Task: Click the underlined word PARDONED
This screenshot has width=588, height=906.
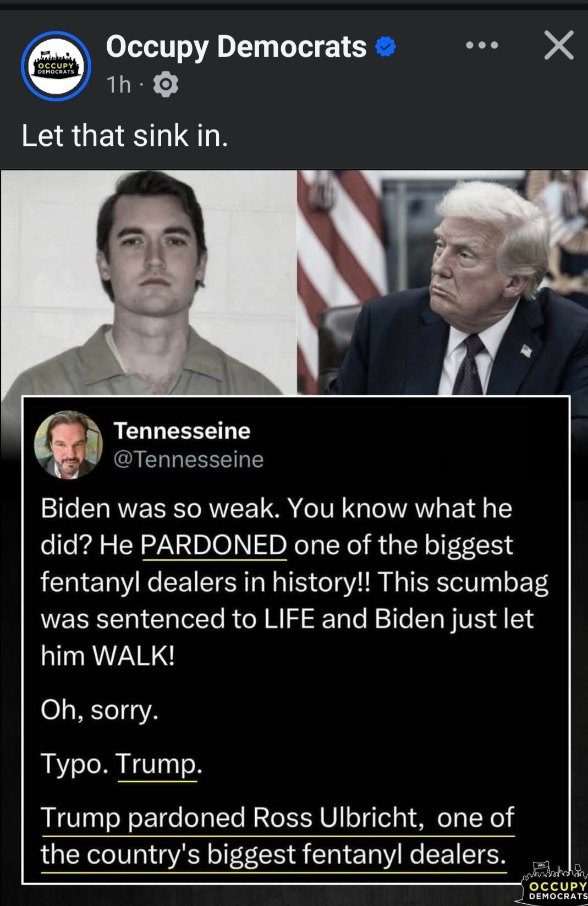Action: (x=214, y=545)
